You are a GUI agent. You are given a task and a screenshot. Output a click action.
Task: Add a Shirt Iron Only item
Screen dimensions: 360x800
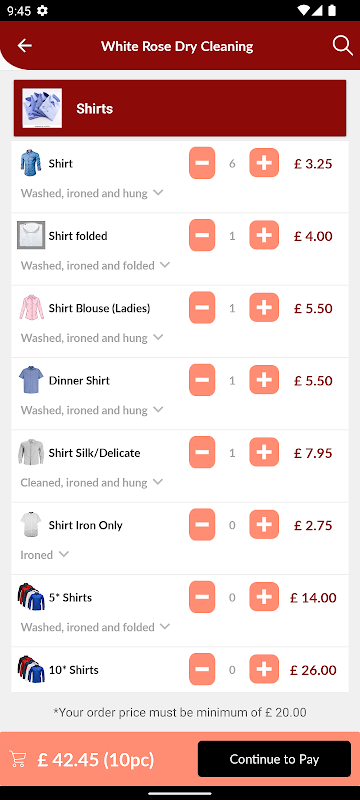tap(264, 525)
